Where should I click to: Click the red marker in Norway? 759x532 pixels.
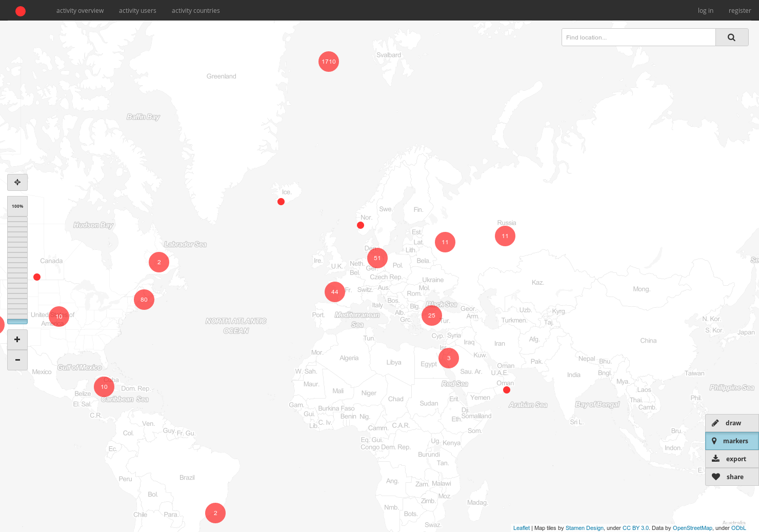(x=361, y=225)
